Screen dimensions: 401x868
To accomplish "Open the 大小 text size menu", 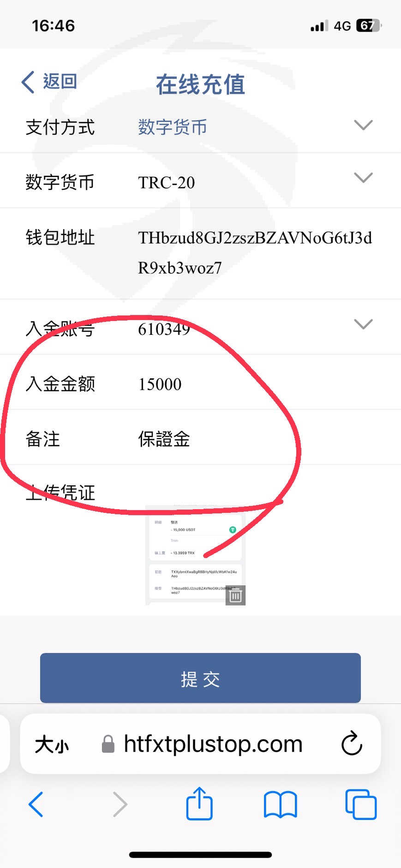I will point(52,744).
